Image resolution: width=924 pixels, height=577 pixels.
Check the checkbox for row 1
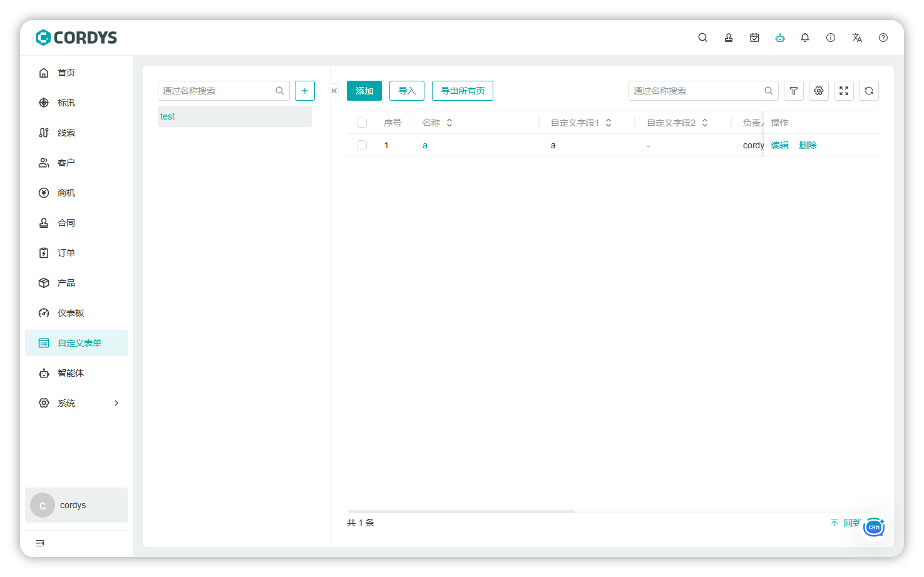click(x=362, y=145)
